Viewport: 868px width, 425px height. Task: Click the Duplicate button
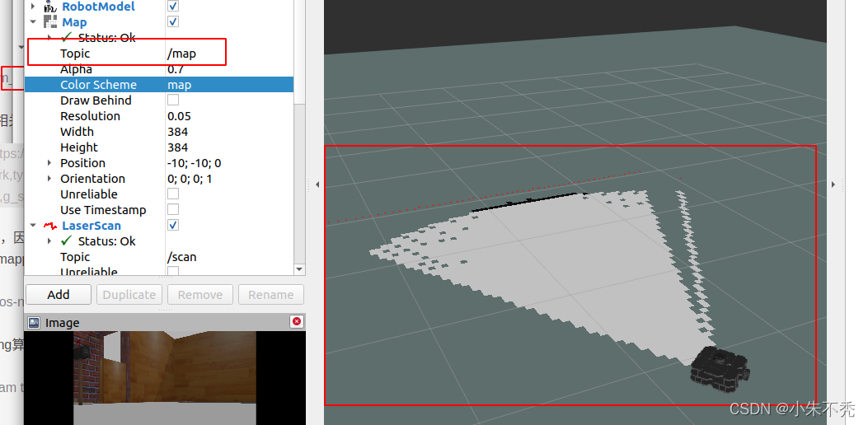coord(129,294)
